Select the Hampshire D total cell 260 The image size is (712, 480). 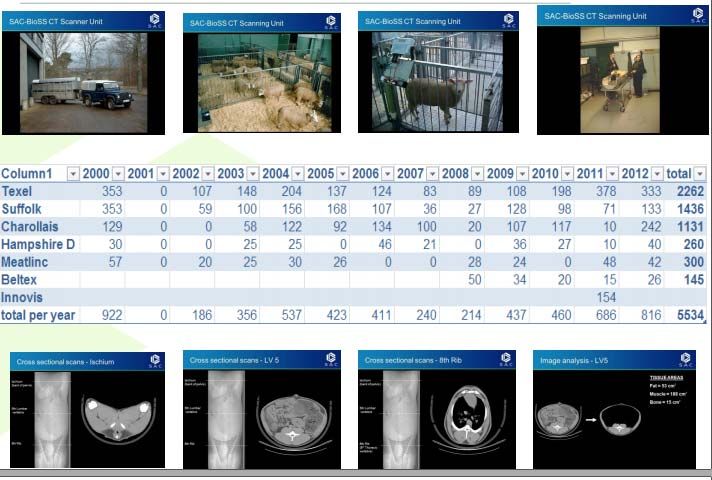[694, 244]
